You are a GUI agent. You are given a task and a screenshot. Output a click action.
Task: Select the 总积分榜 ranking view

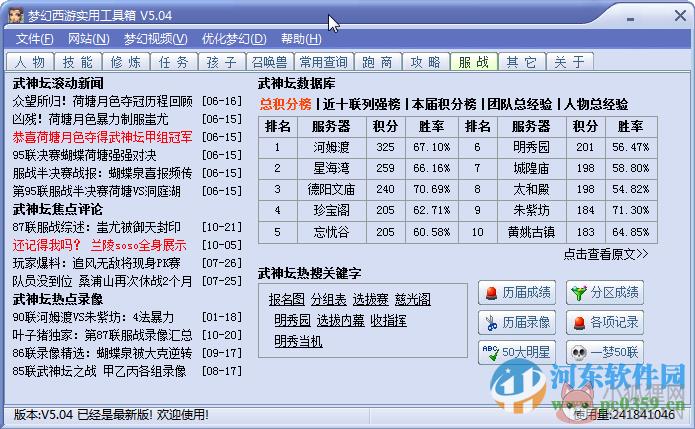[285, 104]
